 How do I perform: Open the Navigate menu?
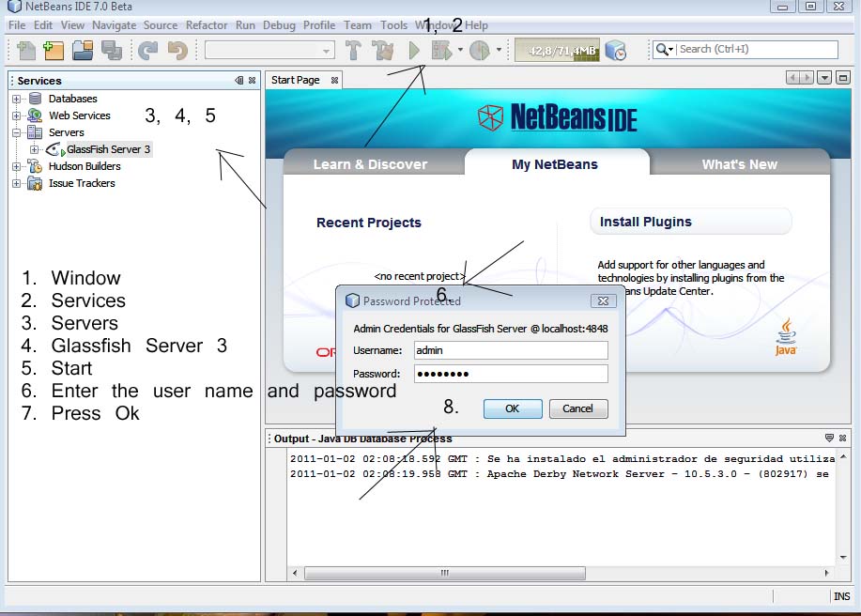(x=114, y=25)
